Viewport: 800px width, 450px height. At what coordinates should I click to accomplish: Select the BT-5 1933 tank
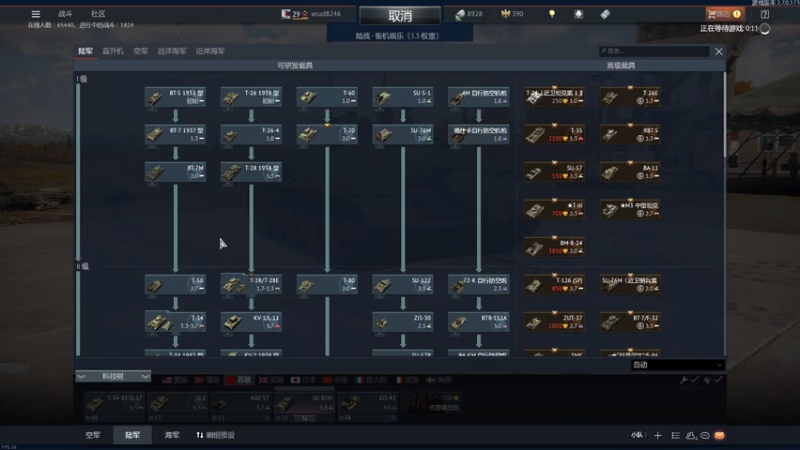tap(175, 97)
